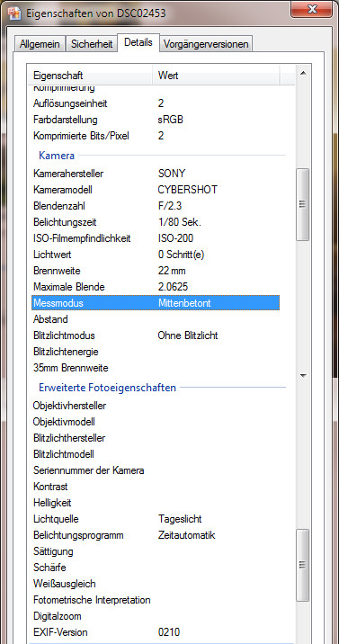The height and width of the screenshot is (644, 339).
Task: Select the Blendenzahl row
Action: tap(156, 206)
